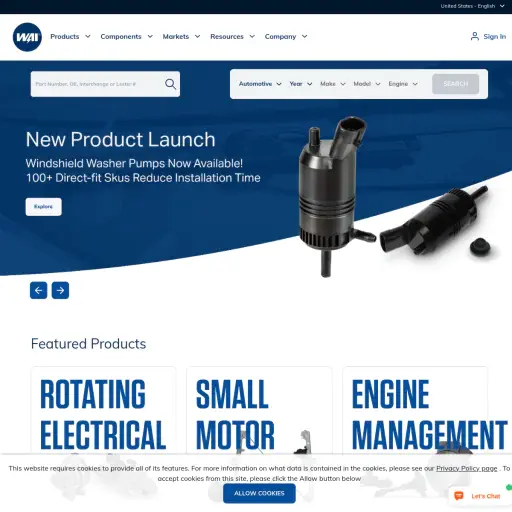
Task: Select the Year dropdown
Action: pos(301,84)
